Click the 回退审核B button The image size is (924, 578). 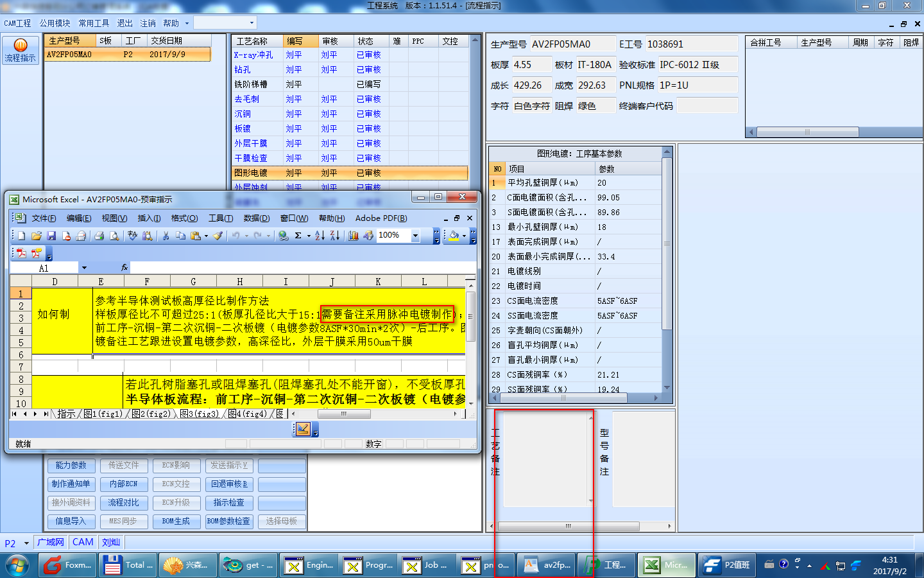pos(229,484)
